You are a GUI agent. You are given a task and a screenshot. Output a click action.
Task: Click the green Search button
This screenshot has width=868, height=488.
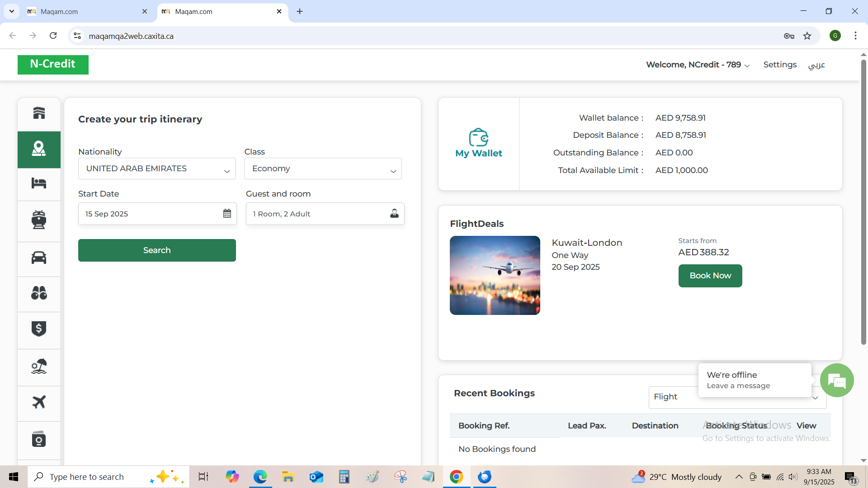157,250
